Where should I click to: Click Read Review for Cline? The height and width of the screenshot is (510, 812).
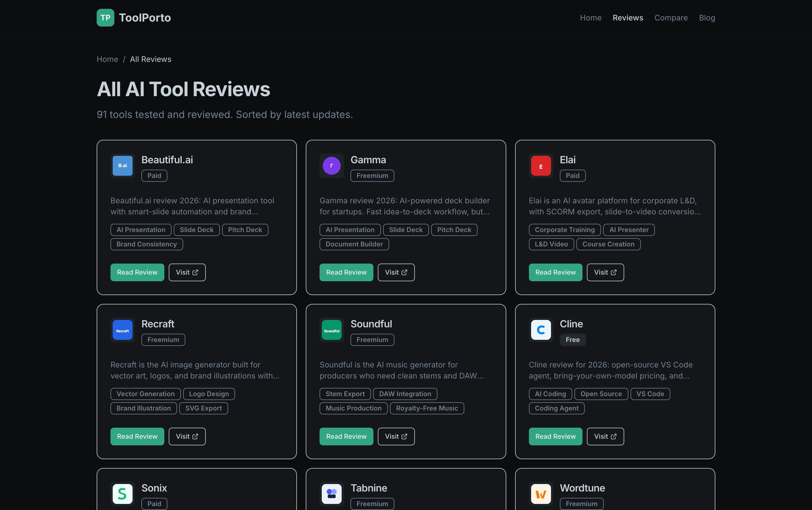tap(555, 437)
